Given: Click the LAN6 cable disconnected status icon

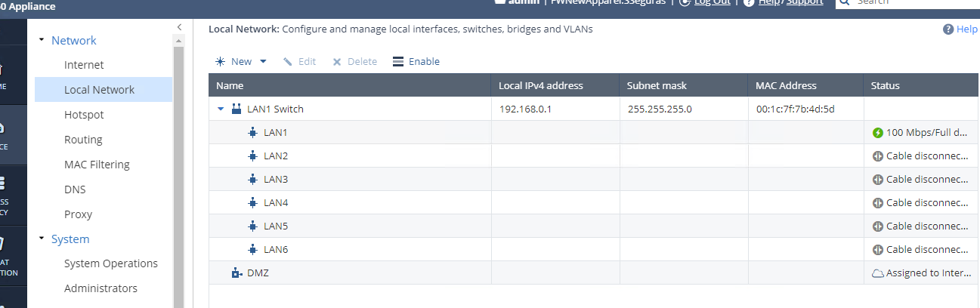Looking at the screenshot, I should click(x=877, y=250).
